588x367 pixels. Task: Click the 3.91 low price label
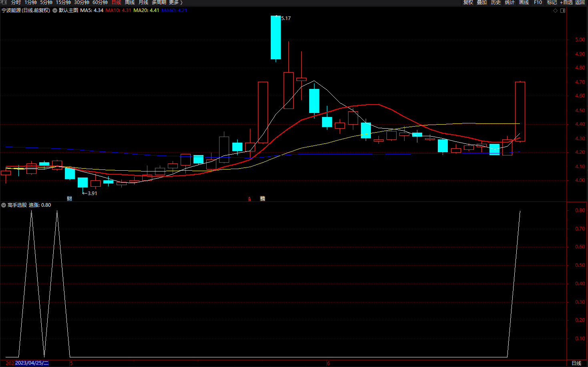coord(93,194)
